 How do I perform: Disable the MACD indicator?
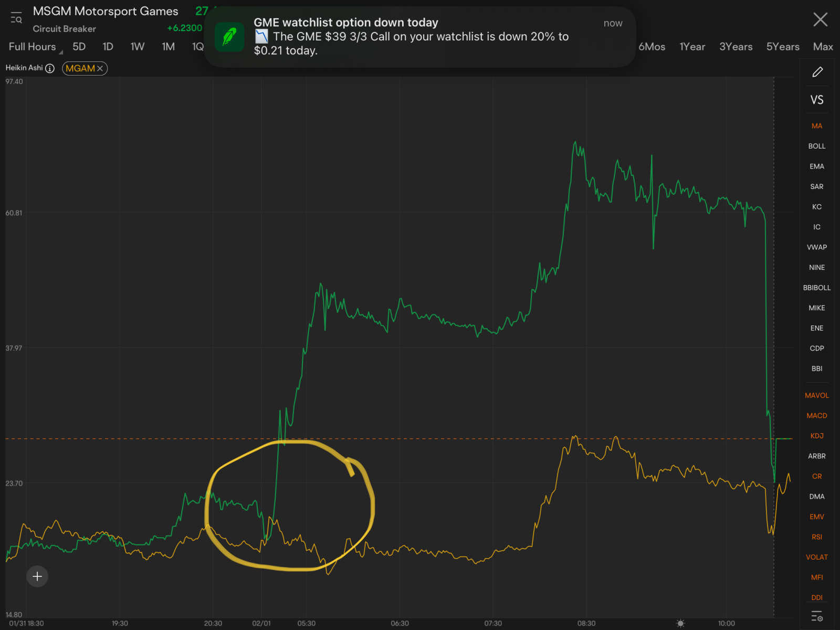tap(817, 416)
